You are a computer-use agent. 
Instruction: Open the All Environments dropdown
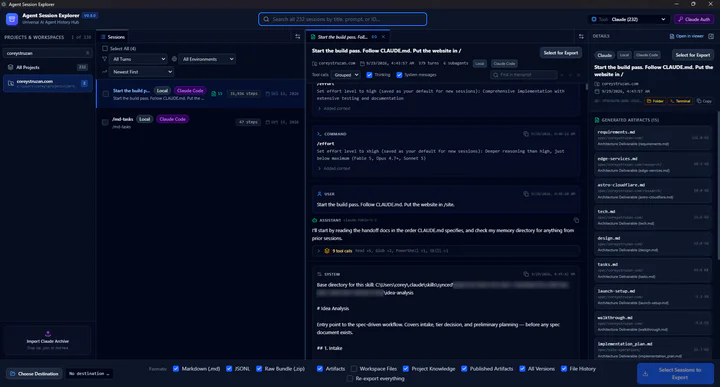point(208,59)
